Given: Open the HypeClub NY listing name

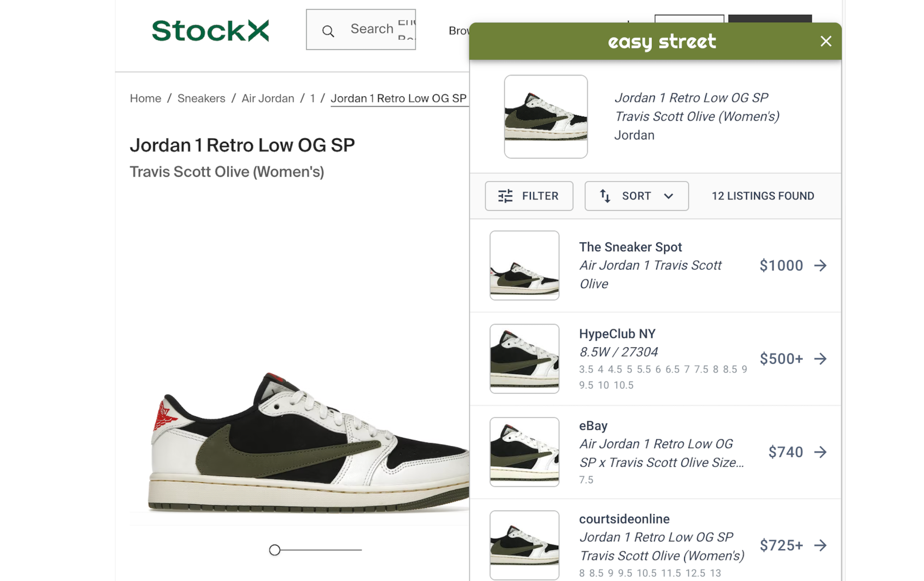Looking at the screenshot, I should [617, 334].
